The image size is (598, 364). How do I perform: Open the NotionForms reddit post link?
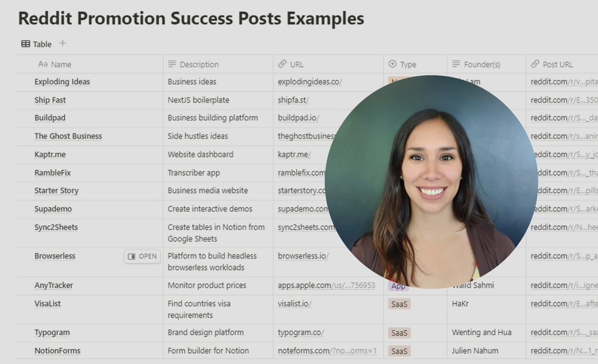(564, 351)
